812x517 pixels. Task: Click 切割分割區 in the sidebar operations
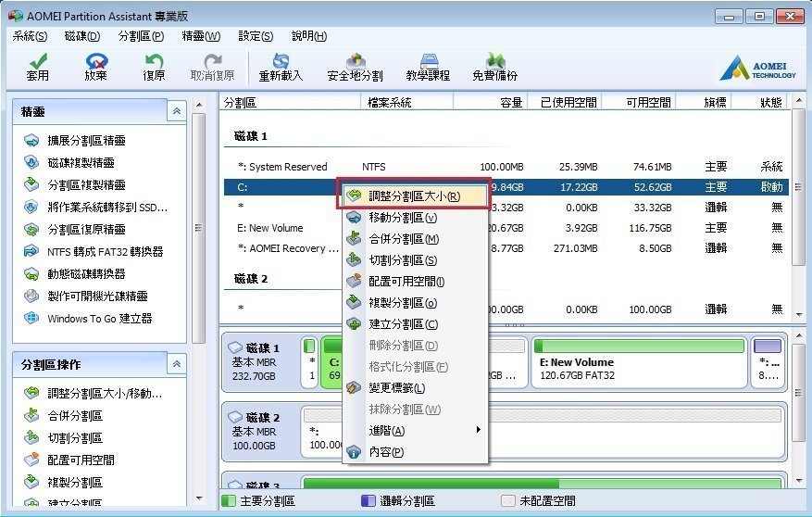click(64, 438)
